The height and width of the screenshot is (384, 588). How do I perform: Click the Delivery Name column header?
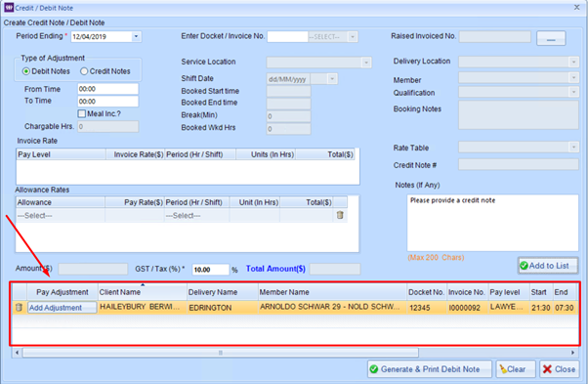click(223, 292)
